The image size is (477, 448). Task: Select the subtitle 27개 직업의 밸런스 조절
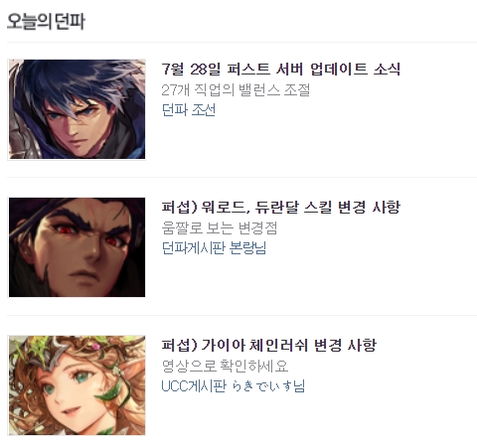click(x=236, y=90)
